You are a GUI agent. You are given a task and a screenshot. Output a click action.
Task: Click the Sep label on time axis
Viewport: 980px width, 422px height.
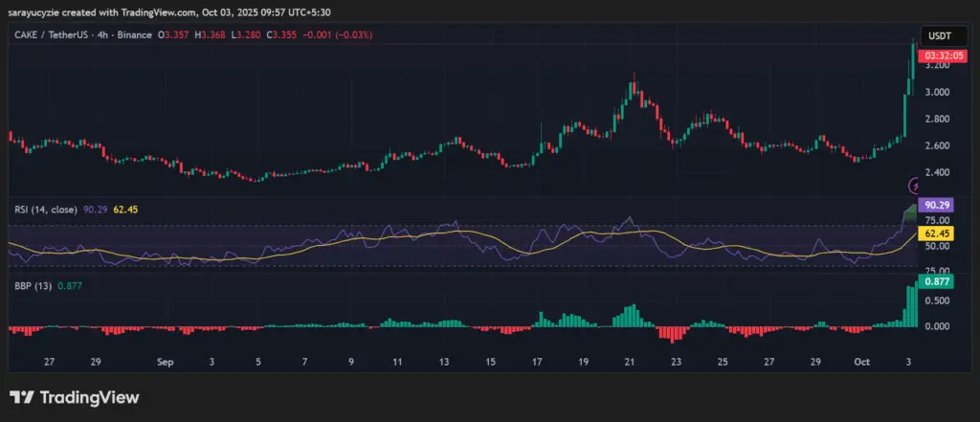(x=165, y=362)
